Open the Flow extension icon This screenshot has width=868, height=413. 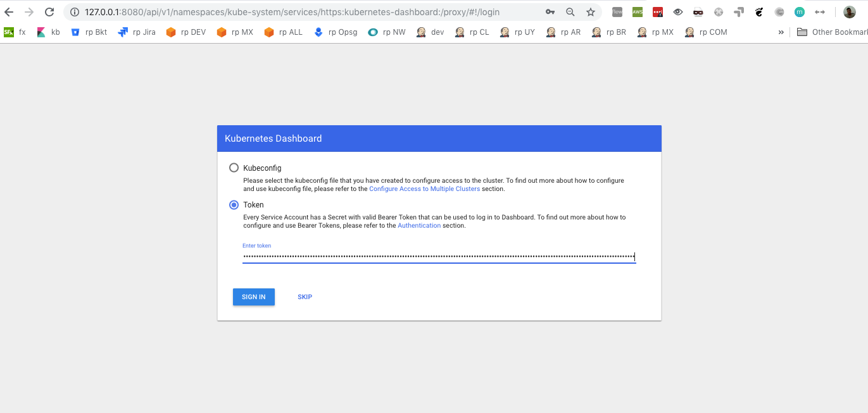click(x=617, y=12)
